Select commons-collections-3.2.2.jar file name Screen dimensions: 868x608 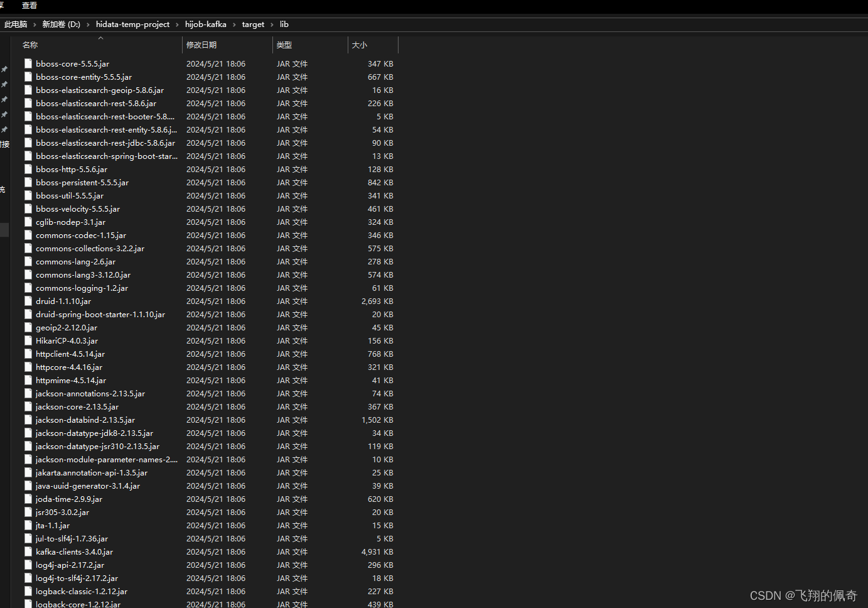pos(90,248)
